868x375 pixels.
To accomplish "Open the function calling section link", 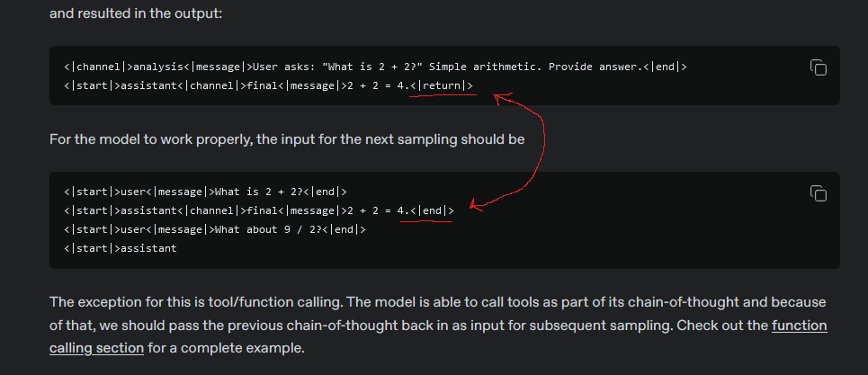I will tap(438, 337).
